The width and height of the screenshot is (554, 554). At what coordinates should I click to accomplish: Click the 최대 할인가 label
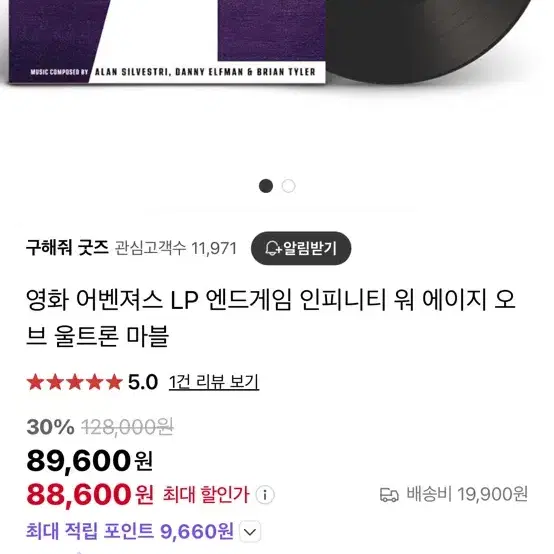pos(206,494)
